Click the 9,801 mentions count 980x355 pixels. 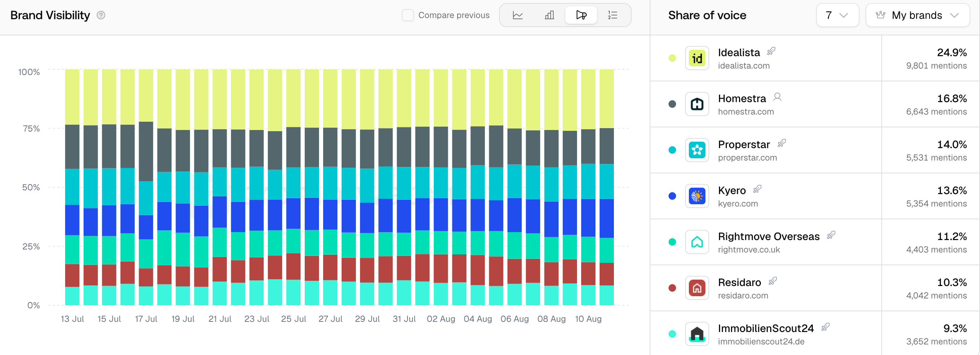(936, 66)
